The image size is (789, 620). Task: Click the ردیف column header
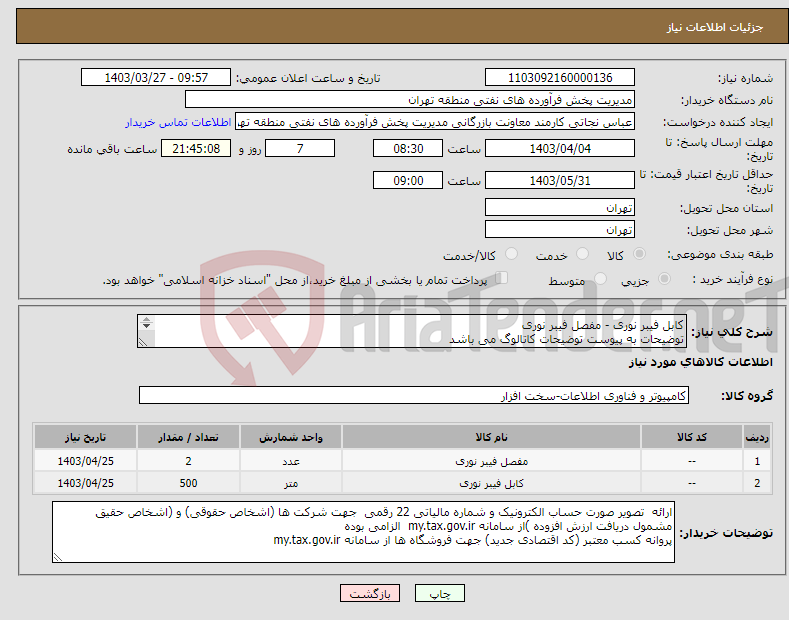pyautogui.click(x=757, y=437)
